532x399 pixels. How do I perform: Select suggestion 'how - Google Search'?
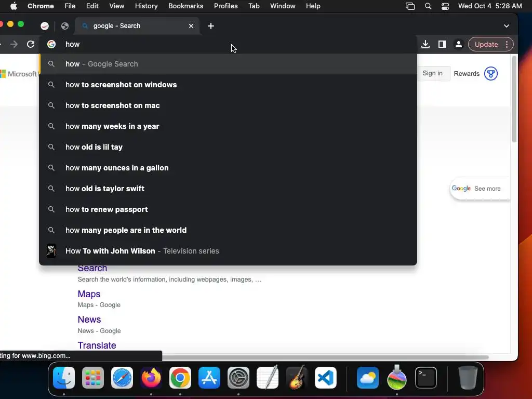click(228, 64)
